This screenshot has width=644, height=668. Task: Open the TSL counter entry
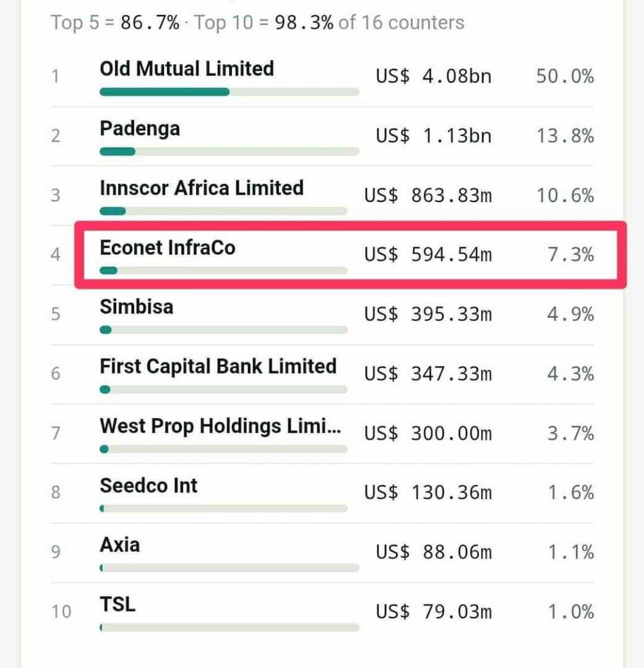pos(322,612)
